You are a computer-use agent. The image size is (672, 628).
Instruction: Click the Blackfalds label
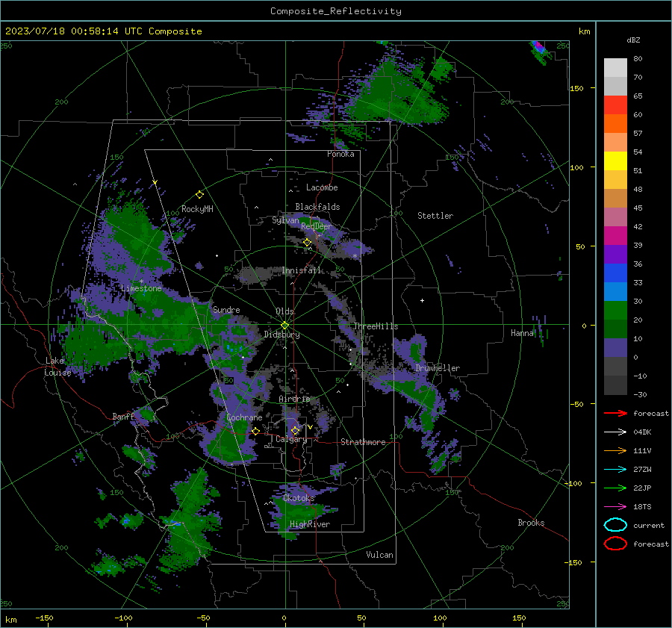coord(317,207)
